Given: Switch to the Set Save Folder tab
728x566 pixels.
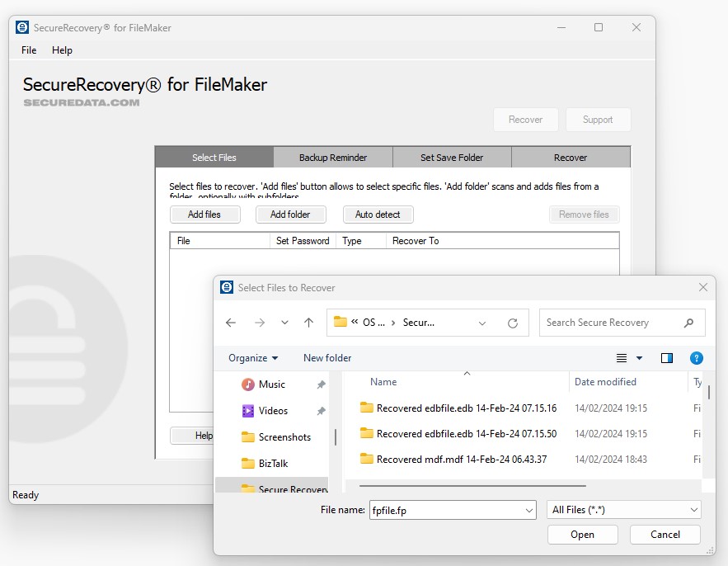Looking at the screenshot, I should click(452, 158).
